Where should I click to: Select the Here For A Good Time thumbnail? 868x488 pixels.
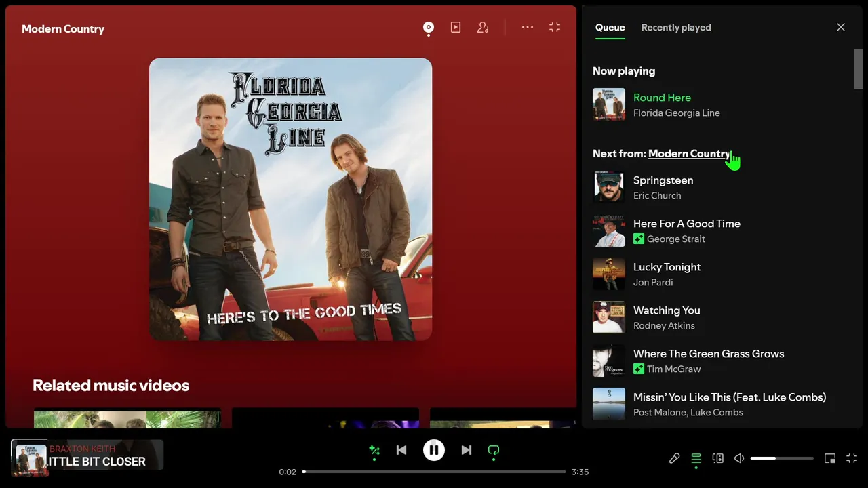click(609, 230)
